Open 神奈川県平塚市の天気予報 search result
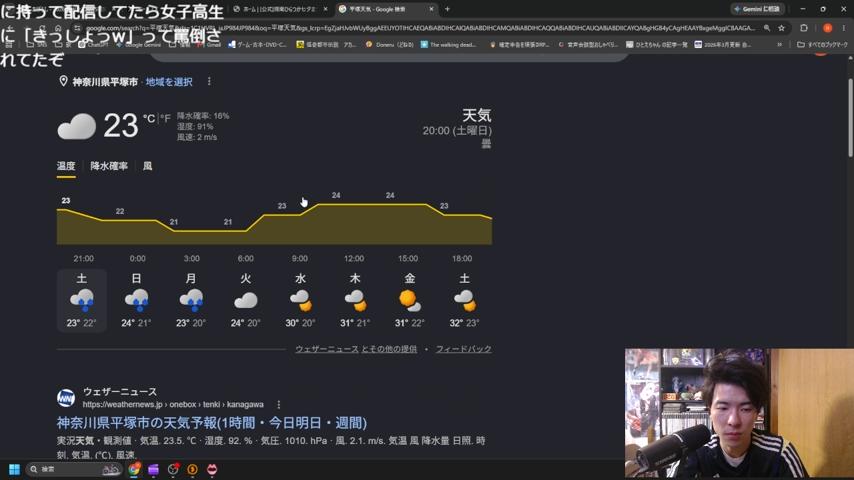The image size is (854, 480). tap(212, 423)
